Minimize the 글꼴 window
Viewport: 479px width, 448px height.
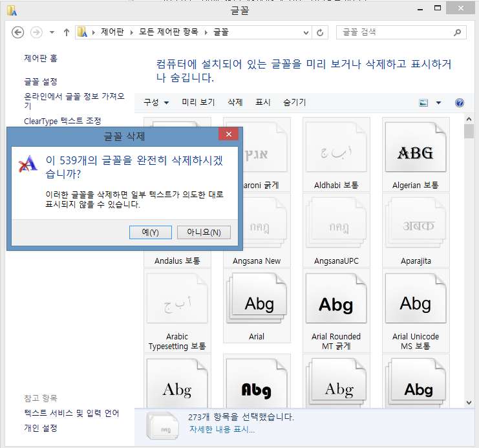pos(420,9)
